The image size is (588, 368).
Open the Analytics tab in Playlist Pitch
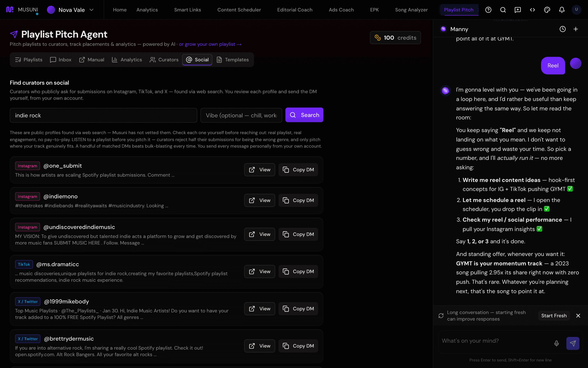click(127, 60)
